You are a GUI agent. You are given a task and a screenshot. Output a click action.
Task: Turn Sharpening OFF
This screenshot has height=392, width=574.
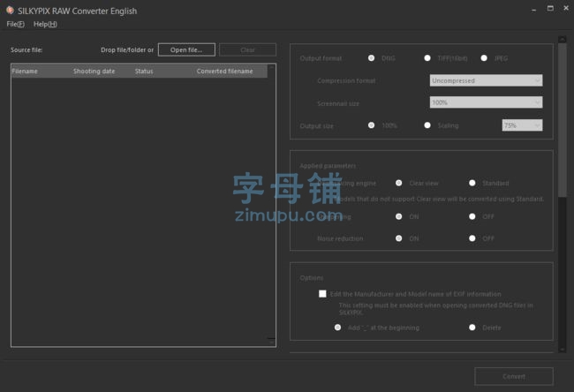(x=472, y=216)
